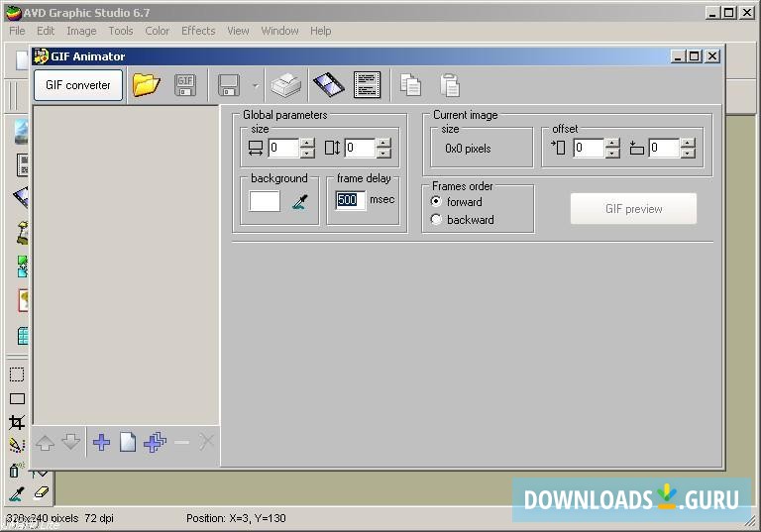Increase global height with up arrow
Viewport: 761px width, 532px height.
383,143
